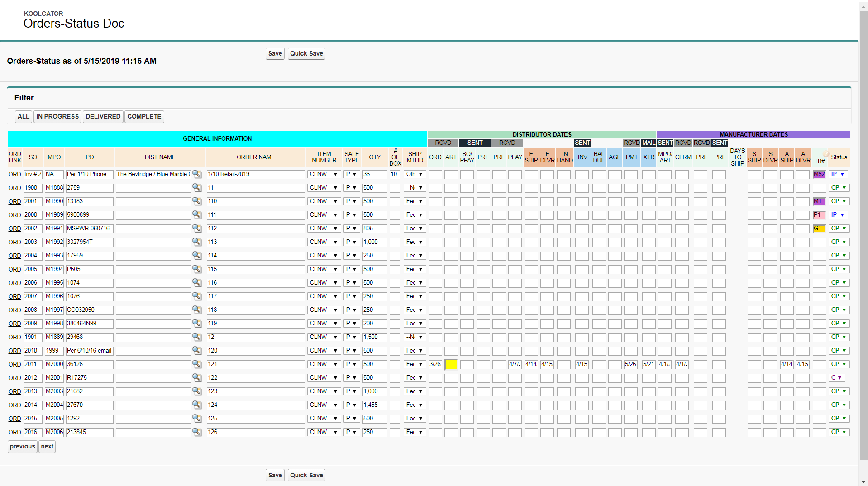
Task: Click the top Quick Save button
Action: coord(306,53)
